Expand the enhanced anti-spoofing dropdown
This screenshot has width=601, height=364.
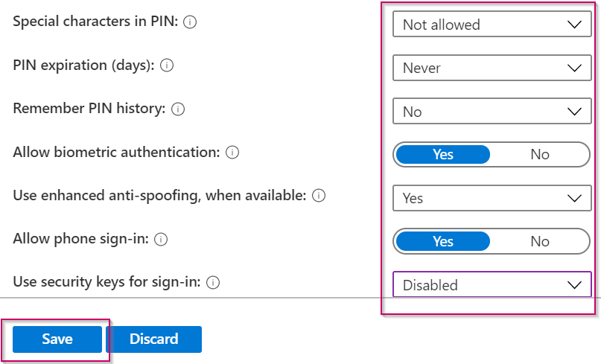tap(492, 198)
